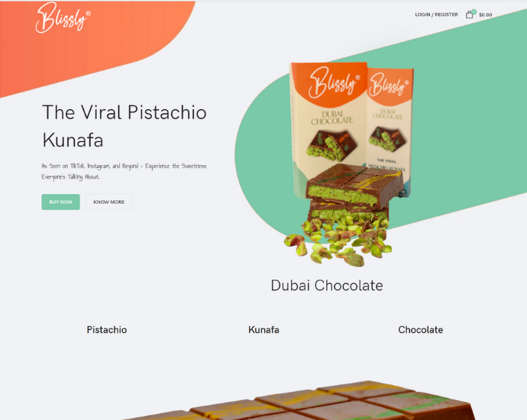The height and width of the screenshot is (420, 527).
Task: Click the As Seen on TikTok tagline text
Action: tap(124, 171)
